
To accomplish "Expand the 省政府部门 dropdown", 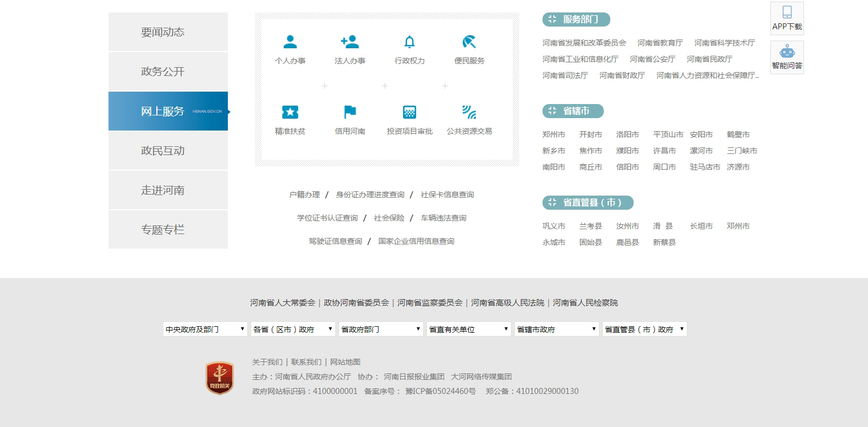I will [x=381, y=329].
